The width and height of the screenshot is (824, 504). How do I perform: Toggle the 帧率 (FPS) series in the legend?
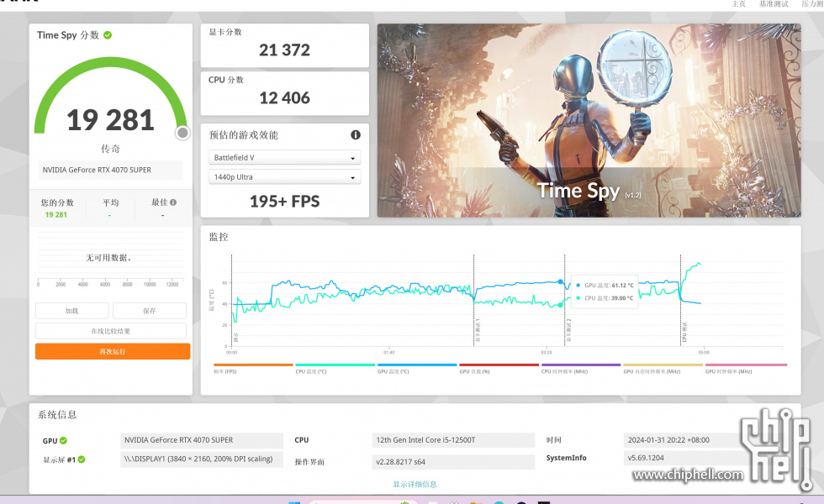[253, 368]
